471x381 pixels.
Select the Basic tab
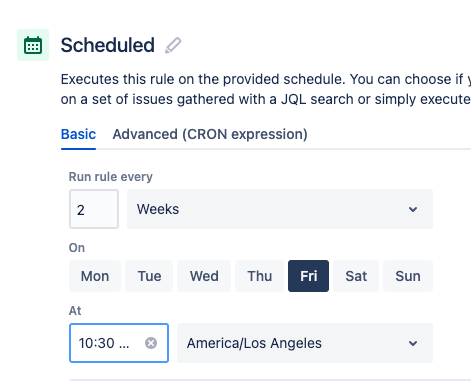click(78, 134)
